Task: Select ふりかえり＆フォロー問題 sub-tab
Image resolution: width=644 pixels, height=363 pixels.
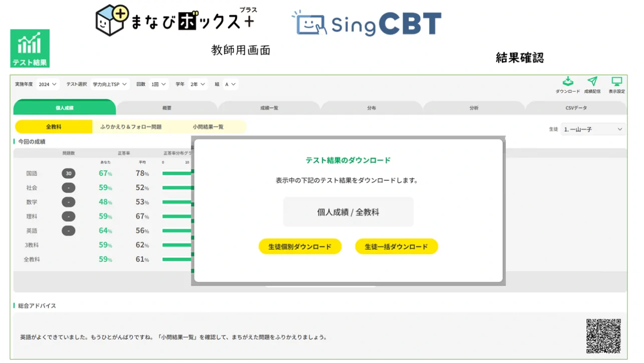Action: coord(131,127)
